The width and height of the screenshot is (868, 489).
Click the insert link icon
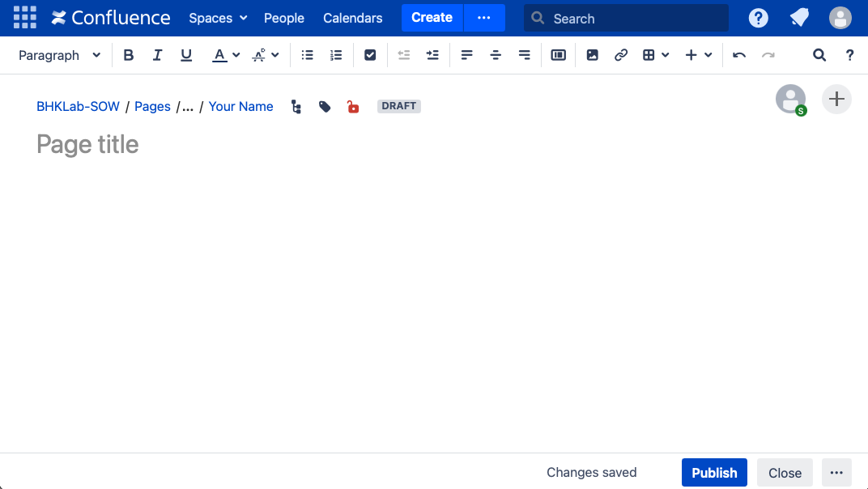pyautogui.click(x=621, y=55)
